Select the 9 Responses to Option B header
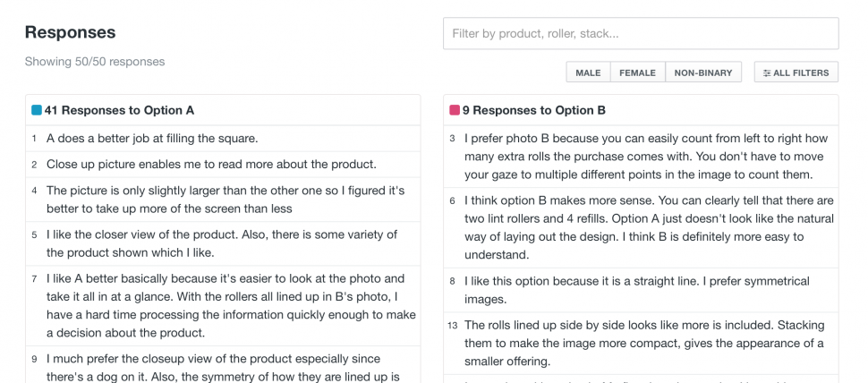 pyautogui.click(x=641, y=110)
